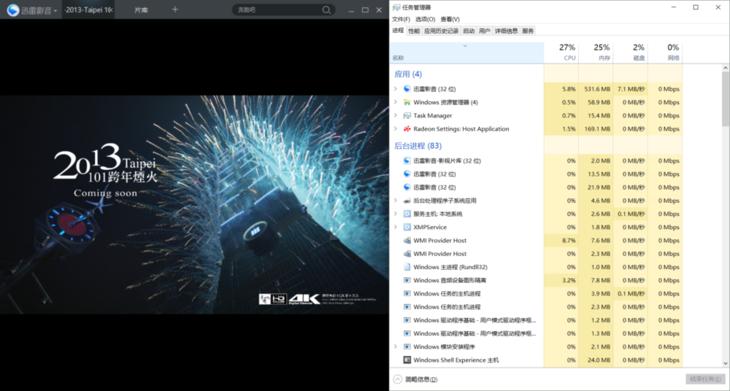Click the printer icon of 后台处理程序子系统应用

pyautogui.click(x=407, y=201)
